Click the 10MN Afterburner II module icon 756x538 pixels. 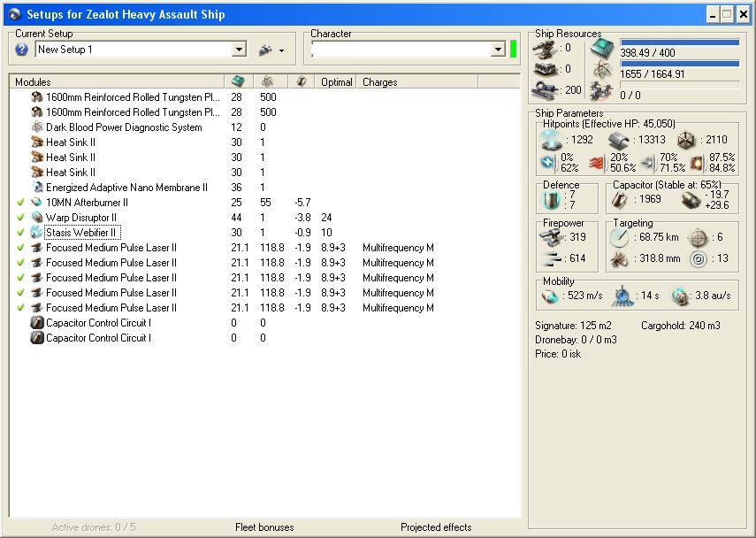(36, 202)
